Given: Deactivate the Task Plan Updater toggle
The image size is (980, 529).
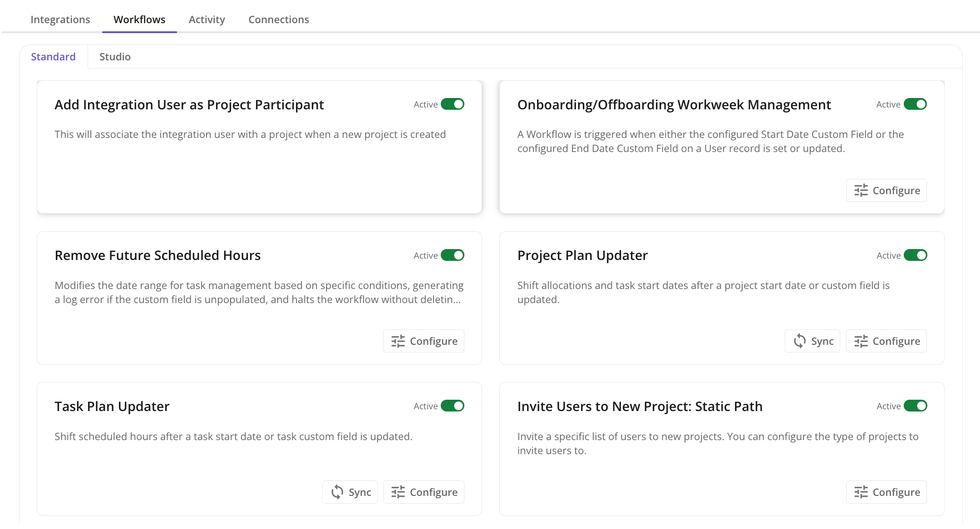Looking at the screenshot, I should [453, 406].
